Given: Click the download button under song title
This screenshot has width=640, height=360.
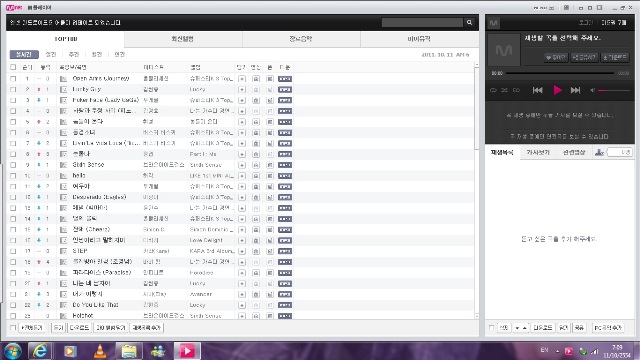Looking at the screenshot, I should pos(615,58).
